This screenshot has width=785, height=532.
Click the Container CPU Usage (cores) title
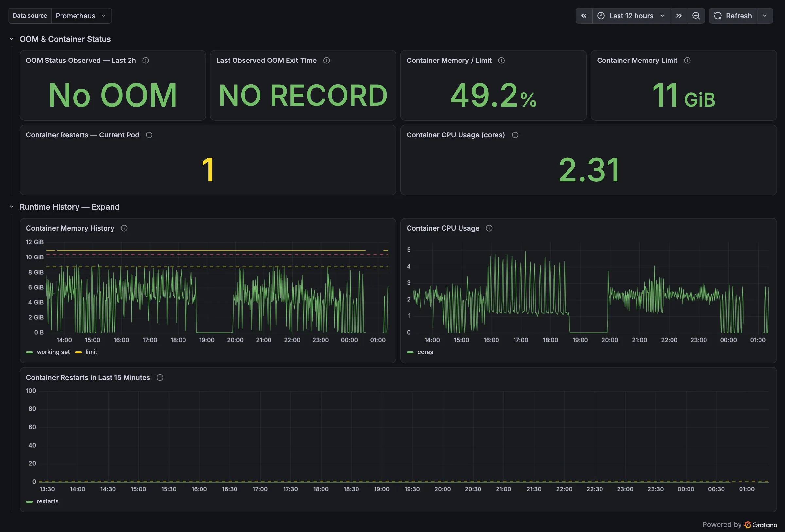[x=456, y=135]
